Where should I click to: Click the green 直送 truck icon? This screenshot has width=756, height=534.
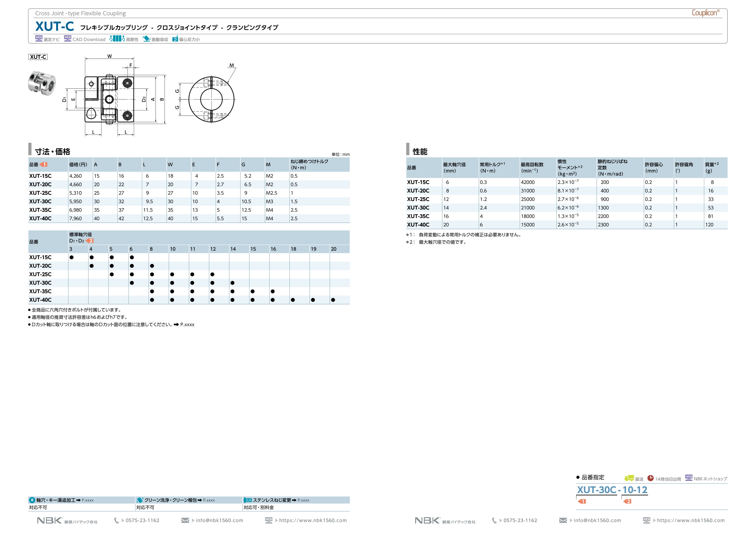pos(629,478)
